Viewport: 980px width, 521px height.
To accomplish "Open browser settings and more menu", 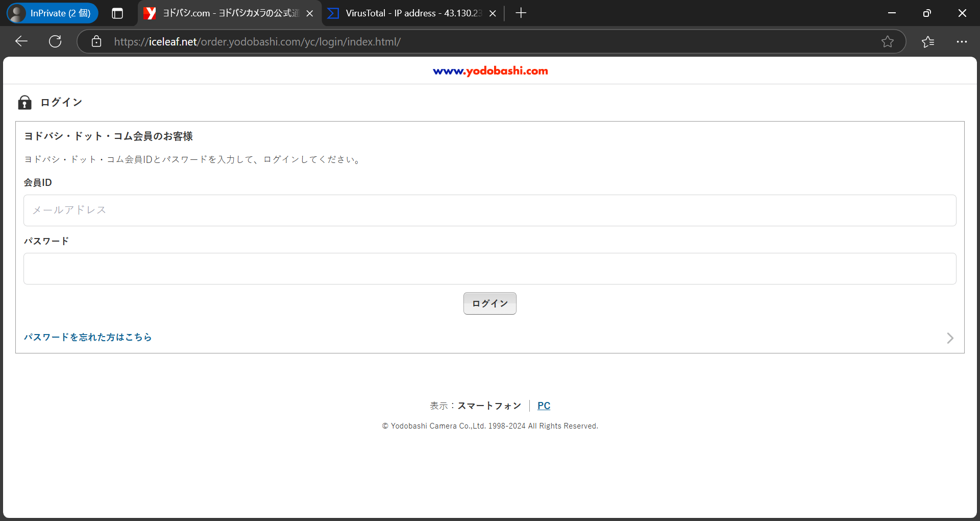I will (x=962, y=41).
